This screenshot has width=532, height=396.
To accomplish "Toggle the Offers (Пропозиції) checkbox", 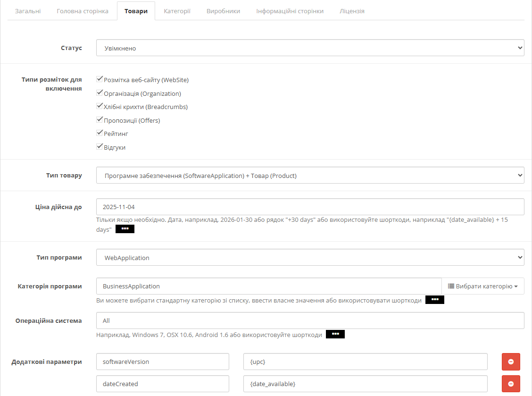I will (x=100, y=120).
